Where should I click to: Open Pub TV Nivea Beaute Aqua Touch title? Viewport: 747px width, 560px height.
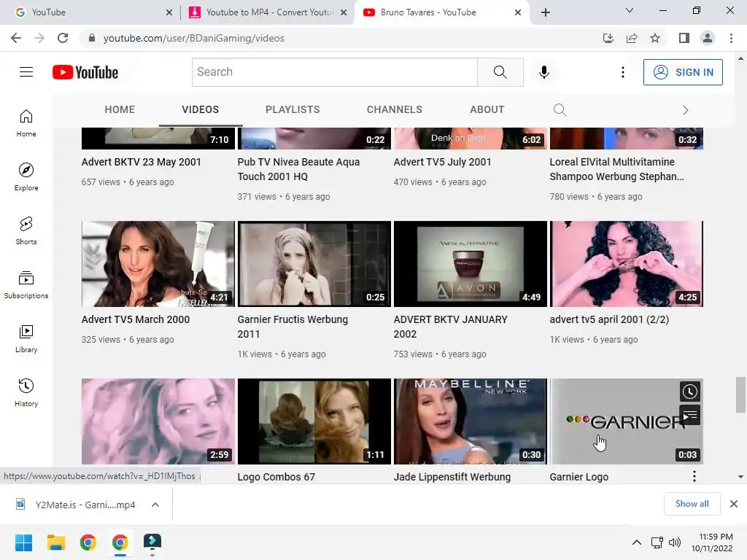(298, 169)
